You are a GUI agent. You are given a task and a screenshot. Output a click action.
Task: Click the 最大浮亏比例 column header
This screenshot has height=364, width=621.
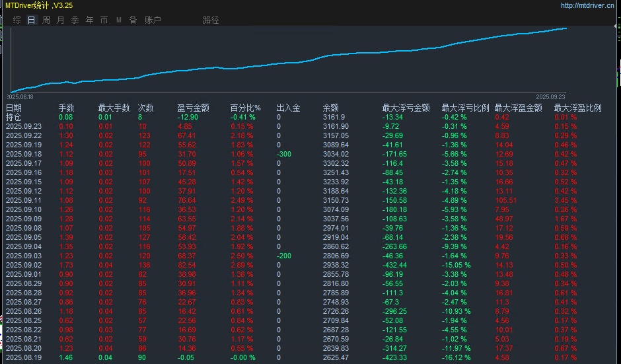point(465,108)
